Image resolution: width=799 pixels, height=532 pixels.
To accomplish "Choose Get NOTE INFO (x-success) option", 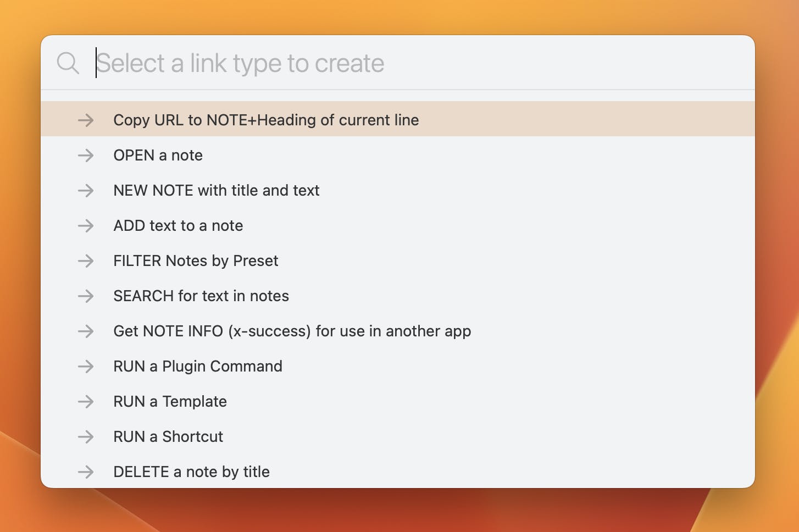I will (292, 331).
